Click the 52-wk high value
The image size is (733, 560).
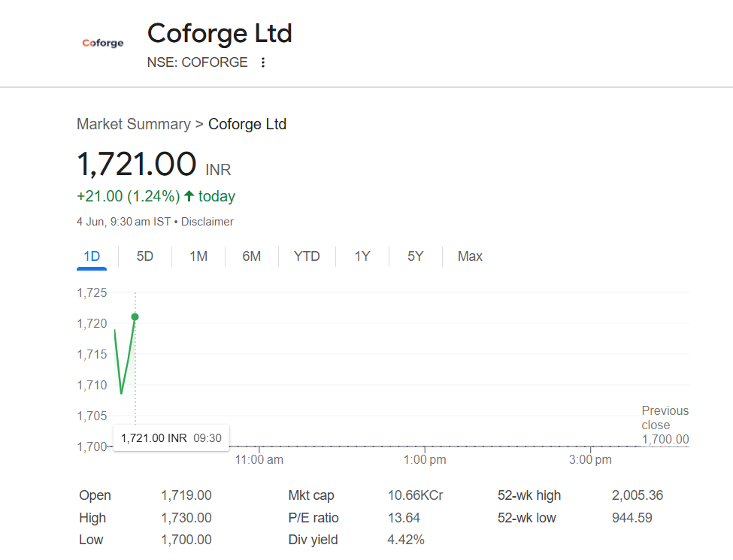(x=638, y=495)
